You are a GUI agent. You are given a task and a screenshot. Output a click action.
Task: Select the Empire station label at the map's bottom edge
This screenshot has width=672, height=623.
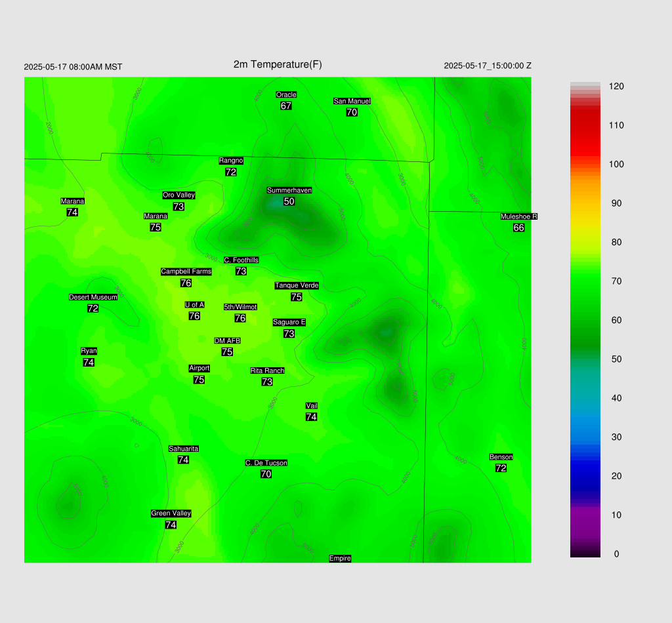[340, 558]
